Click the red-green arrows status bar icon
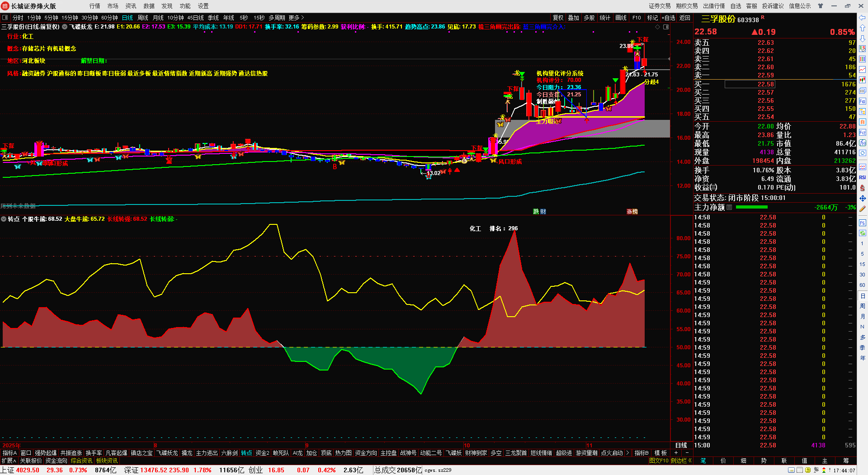The width and height of the screenshot is (868, 475). 824,470
